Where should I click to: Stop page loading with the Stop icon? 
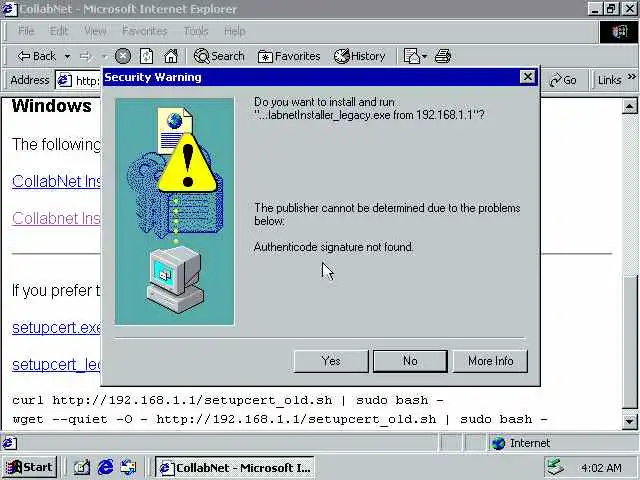pyautogui.click(x=122, y=56)
